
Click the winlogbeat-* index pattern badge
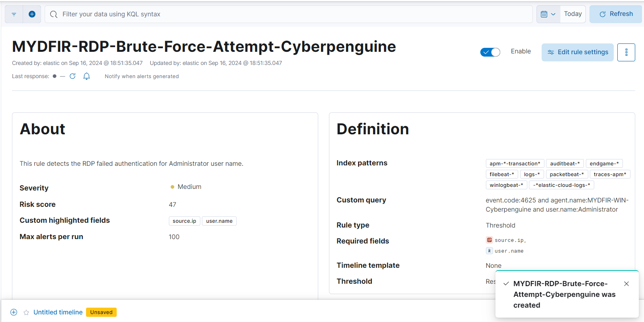506,185
